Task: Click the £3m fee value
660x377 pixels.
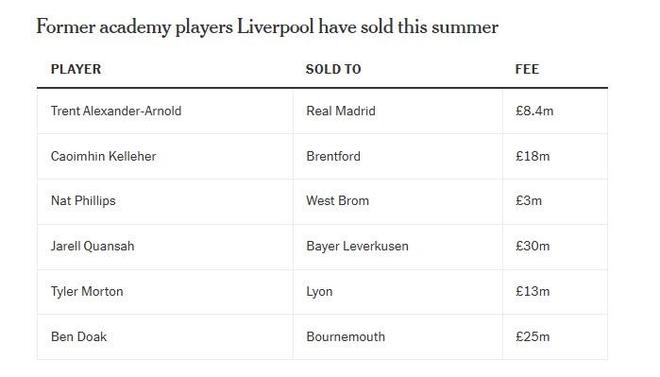Action: [x=529, y=201]
